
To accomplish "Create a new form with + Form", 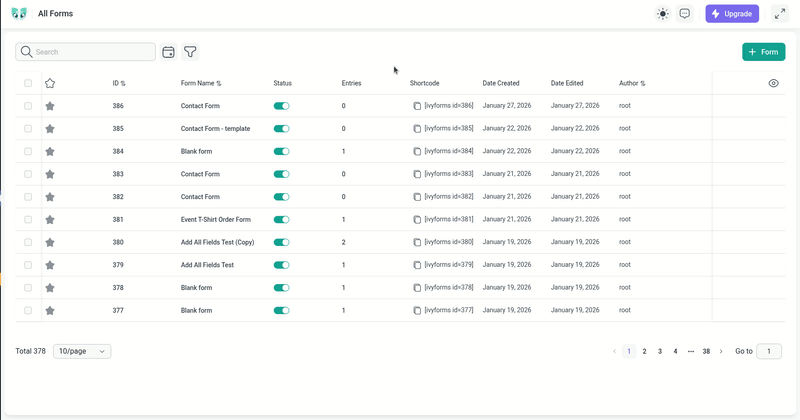I will [763, 52].
